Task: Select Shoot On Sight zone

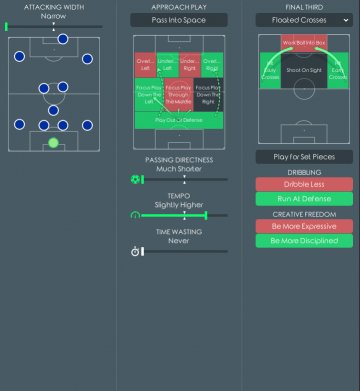Action: [304, 71]
